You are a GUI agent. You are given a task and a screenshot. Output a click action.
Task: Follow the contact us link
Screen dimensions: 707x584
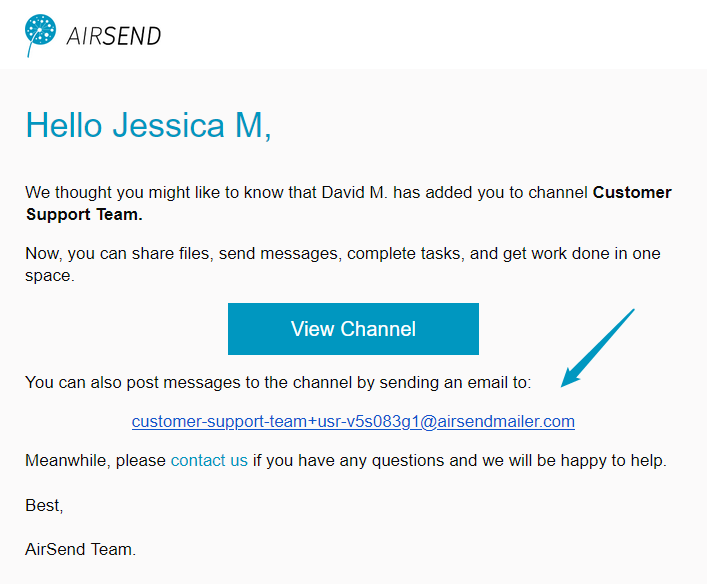(209, 460)
